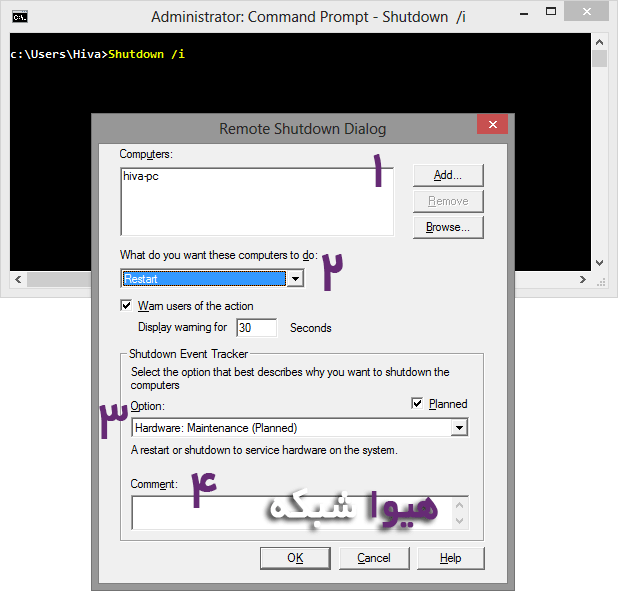
Task: Click the Add... button
Action: (447, 175)
